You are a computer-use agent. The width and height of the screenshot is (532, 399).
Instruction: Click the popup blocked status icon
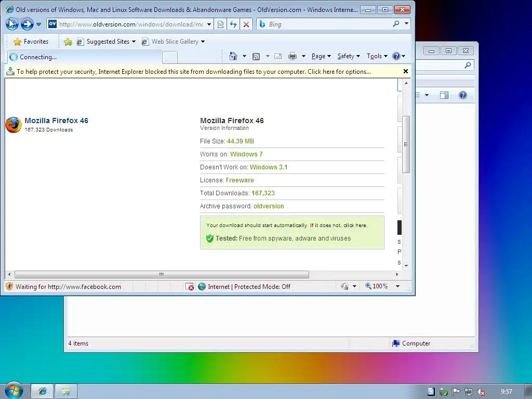point(190,287)
